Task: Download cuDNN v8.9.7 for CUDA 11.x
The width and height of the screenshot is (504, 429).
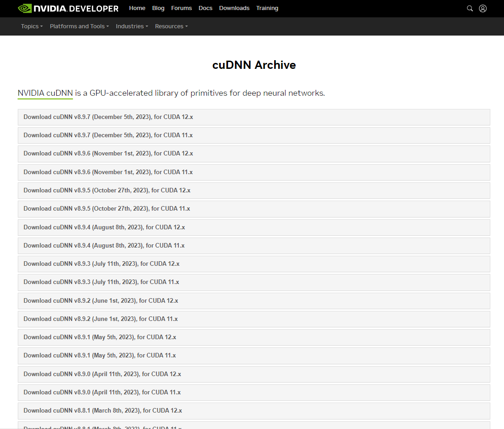Action: [x=108, y=135]
